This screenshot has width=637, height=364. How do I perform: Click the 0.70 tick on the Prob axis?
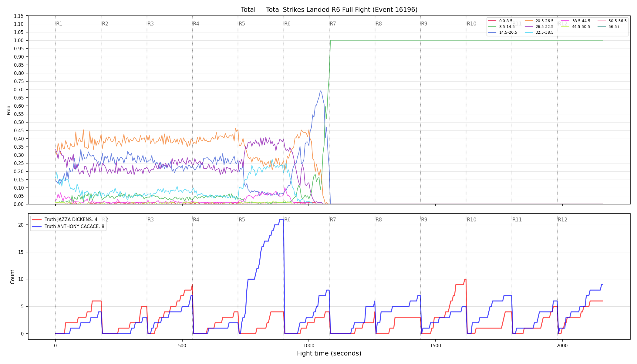pos(19,89)
